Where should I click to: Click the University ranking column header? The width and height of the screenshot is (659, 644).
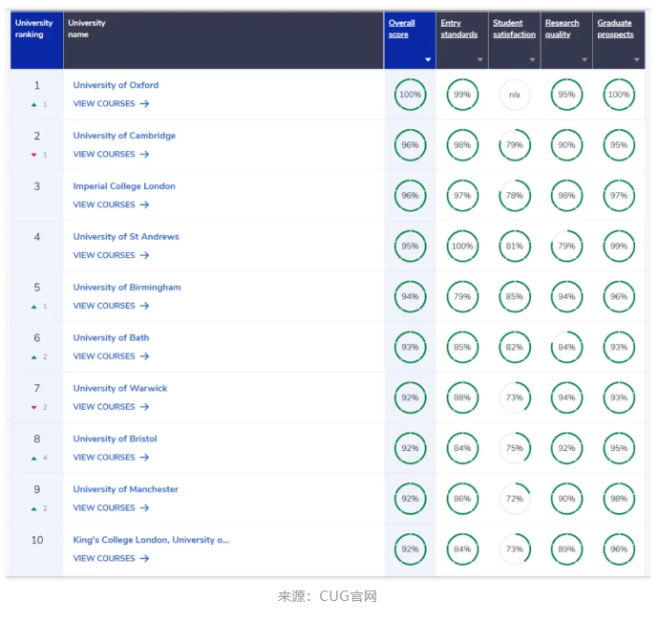pyautogui.click(x=34, y=29)
